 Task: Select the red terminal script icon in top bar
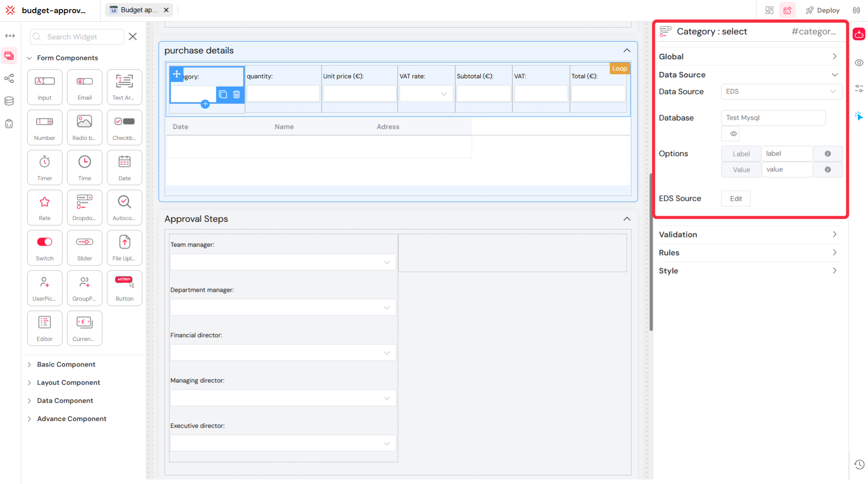tap(788, 10)
